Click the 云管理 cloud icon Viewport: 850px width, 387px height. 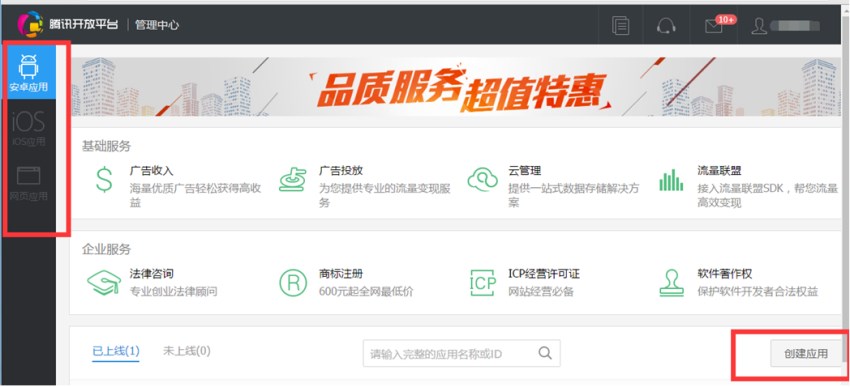[482, 179]
